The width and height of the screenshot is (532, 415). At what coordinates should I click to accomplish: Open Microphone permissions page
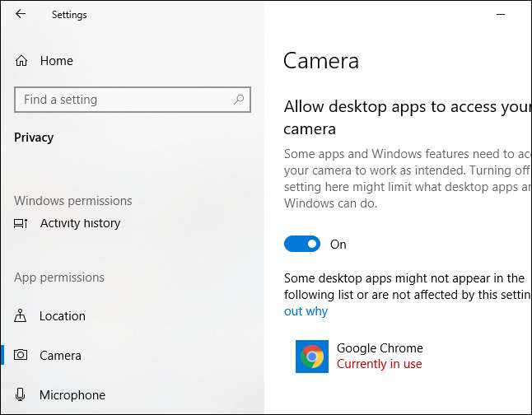(72, 395)
